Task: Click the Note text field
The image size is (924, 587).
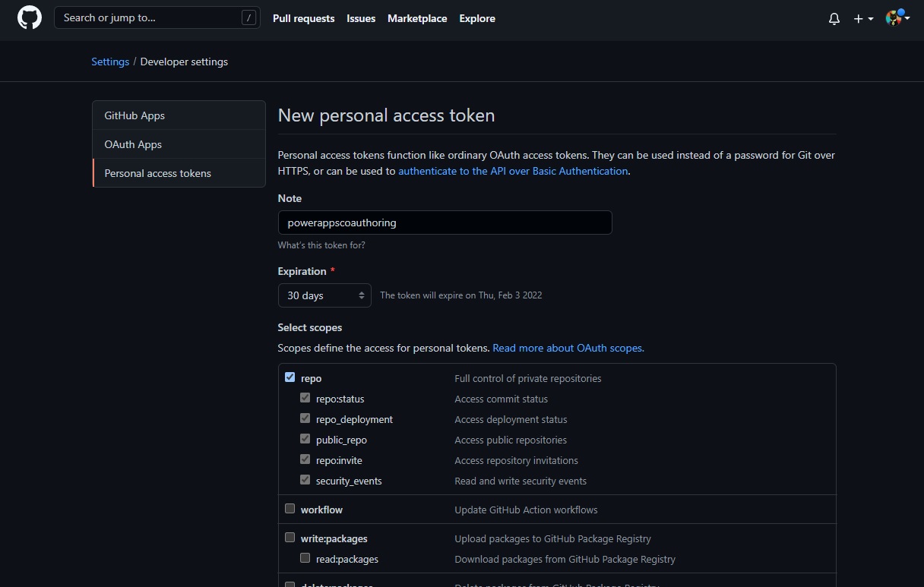Action: 445,222
